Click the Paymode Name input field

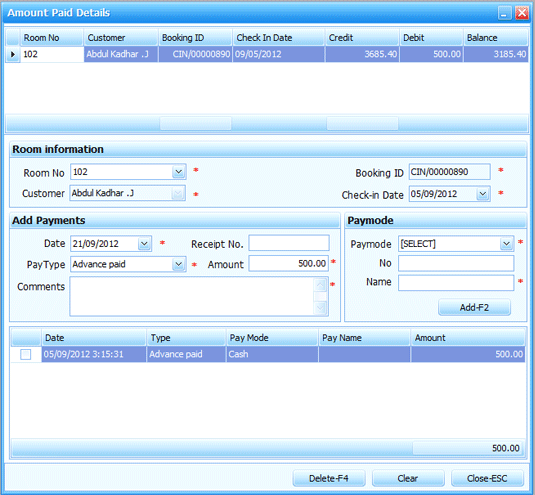[x=456, y=283]
